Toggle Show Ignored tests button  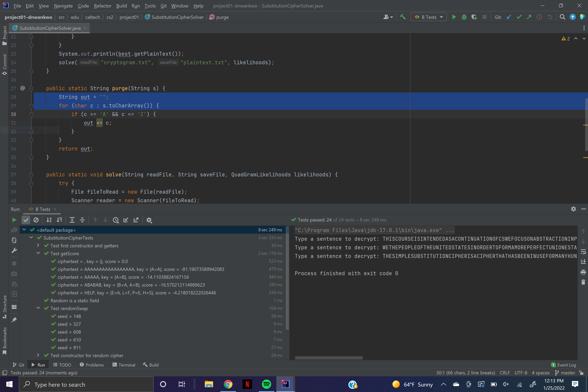[x=36, y=220]
